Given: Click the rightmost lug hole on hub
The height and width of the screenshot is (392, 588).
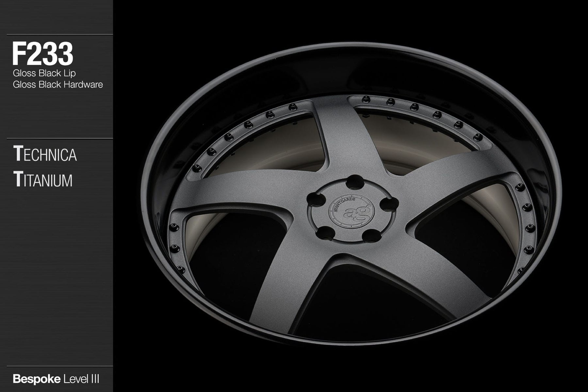Looking at the screenshot, I should [x=389, y=204].
